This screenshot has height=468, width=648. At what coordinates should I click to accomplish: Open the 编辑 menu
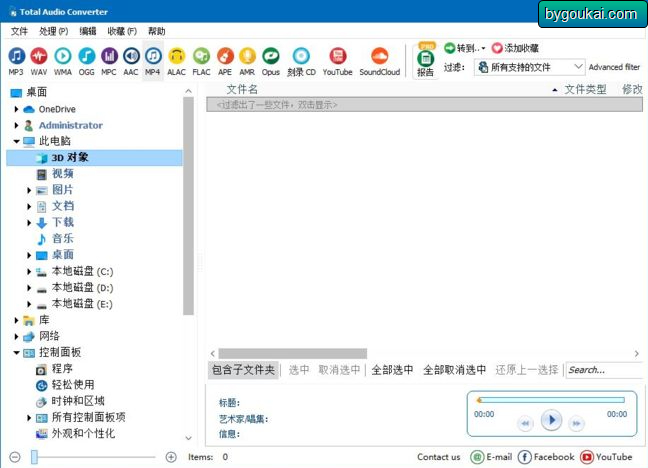point(88,31)
